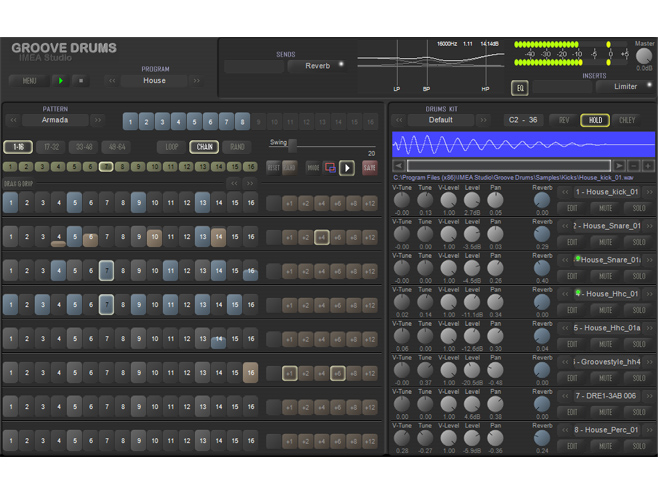
Task: Click the red-blue overlapping rectangles icon
Action: 330,168
